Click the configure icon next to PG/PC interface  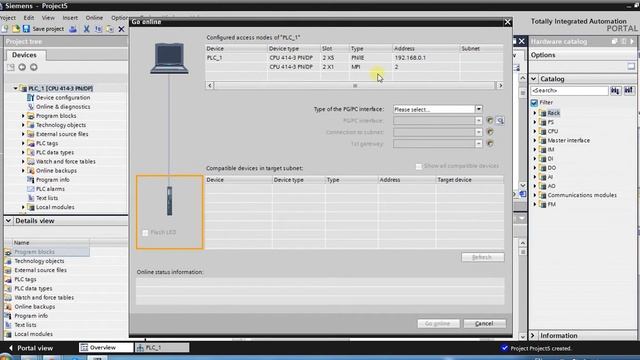(x=490, y=120)
